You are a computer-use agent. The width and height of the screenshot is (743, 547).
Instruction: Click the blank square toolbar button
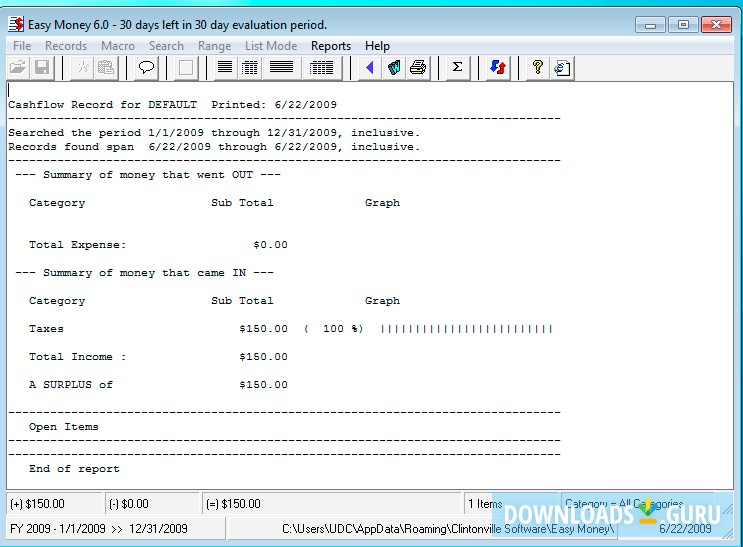(186, 67)
